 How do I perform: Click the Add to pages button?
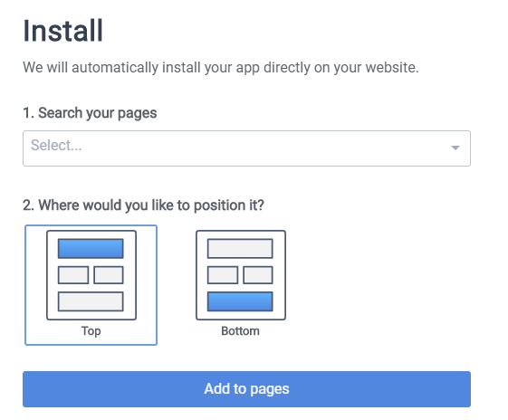[x=246, y=389]
